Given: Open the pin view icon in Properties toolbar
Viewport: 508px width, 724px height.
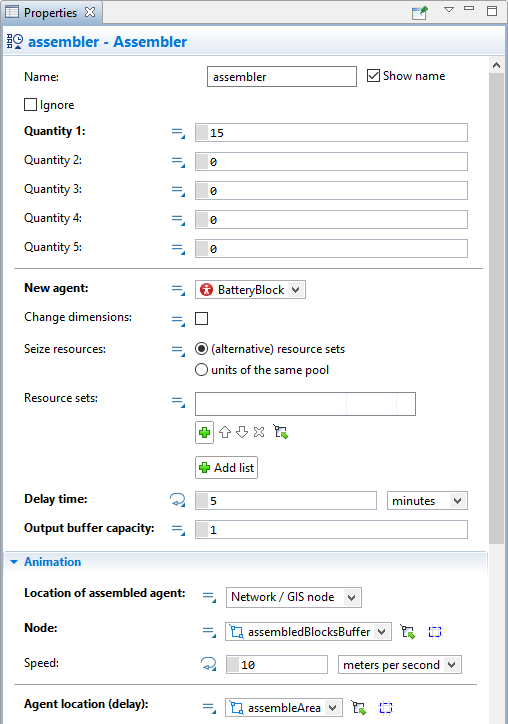Looking at the screenshot, I should pyautogui.click(x=420, y=12).
